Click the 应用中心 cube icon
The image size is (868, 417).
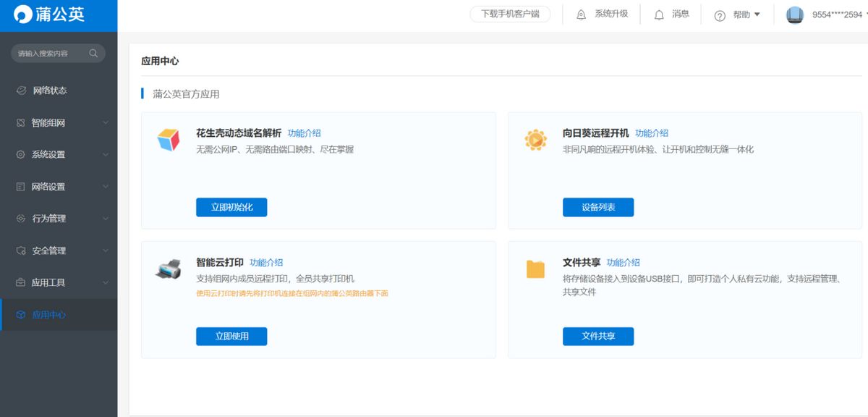coord(21,315)
